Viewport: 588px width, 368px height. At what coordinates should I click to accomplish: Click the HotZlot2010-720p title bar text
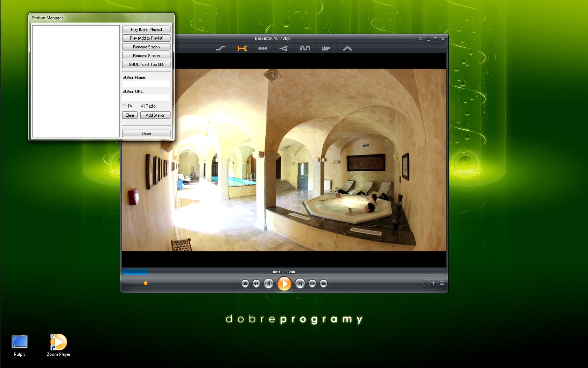(x=272, y=39)
